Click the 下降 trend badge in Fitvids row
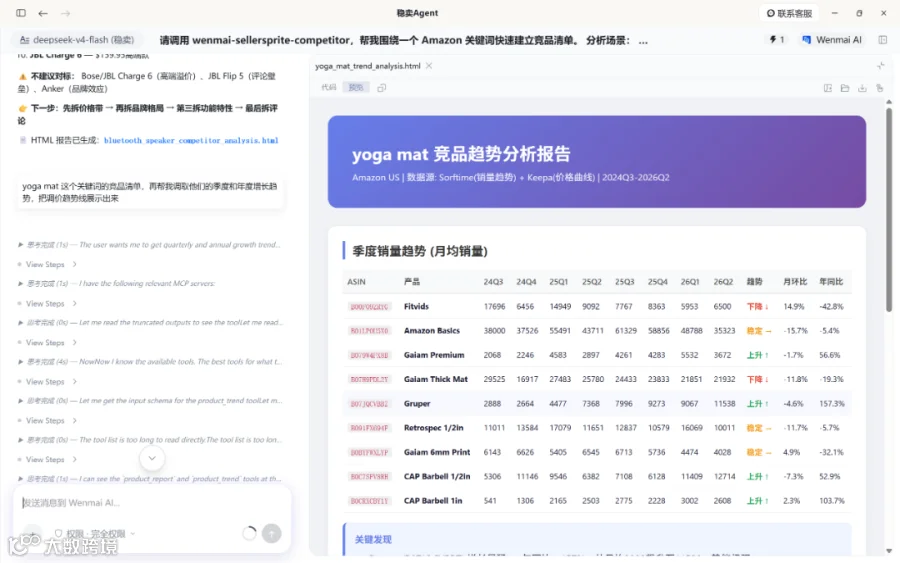 pyautogui.click(x=758, y=306)
